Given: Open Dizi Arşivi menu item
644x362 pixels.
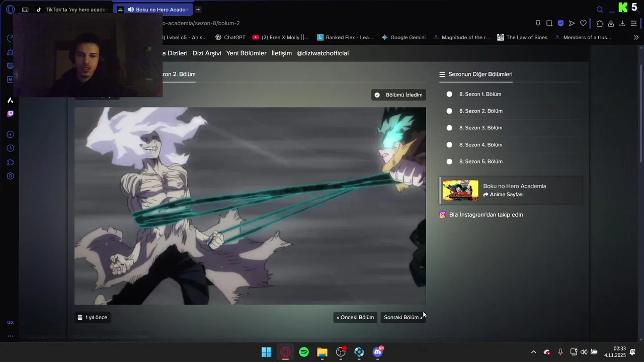Looking at the screenshot, I should tap(207, 53).
